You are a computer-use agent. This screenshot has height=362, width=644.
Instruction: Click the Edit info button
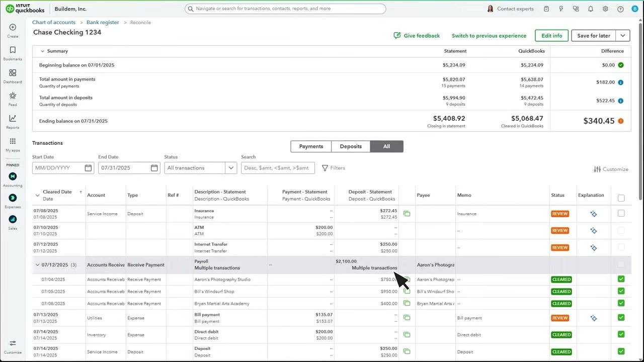[x=551, y=36]
